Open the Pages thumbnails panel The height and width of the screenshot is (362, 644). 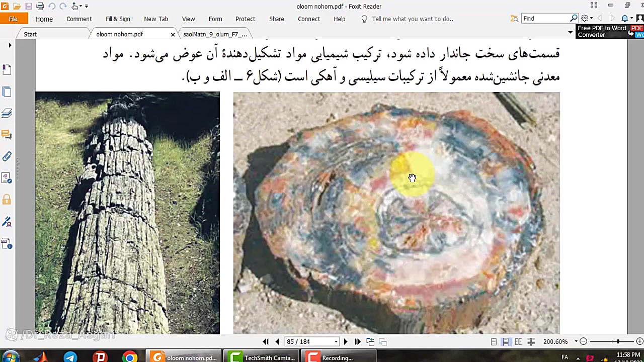pos(7,92)
